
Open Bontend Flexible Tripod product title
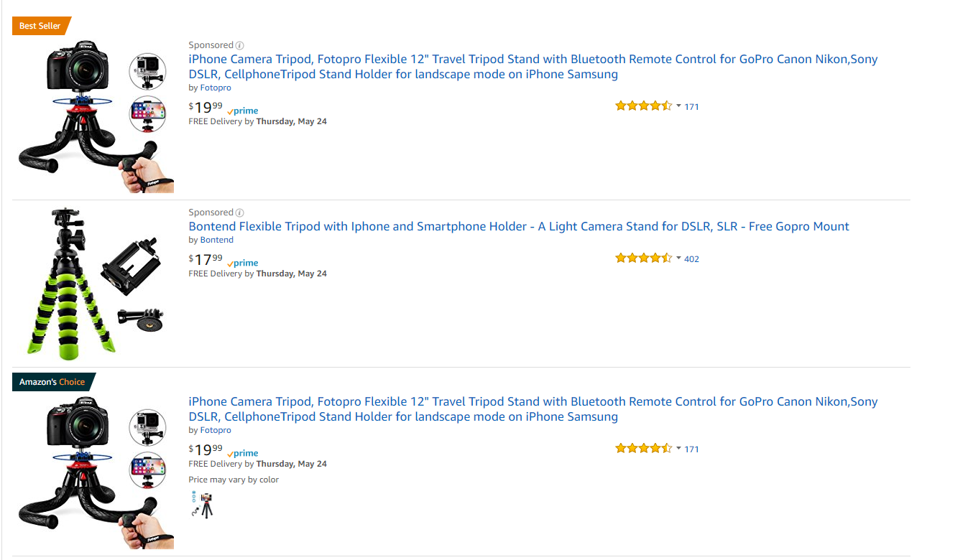point(519,226)
